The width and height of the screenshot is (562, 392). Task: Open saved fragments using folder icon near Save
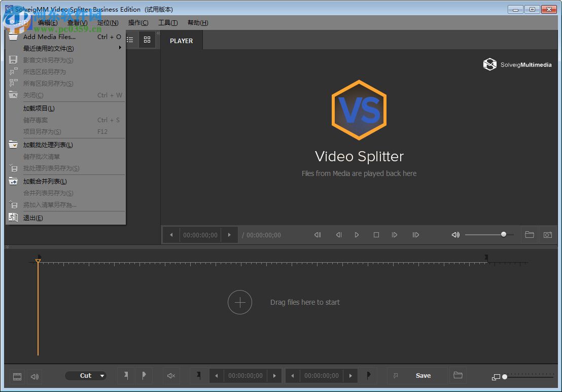(458, 375)
